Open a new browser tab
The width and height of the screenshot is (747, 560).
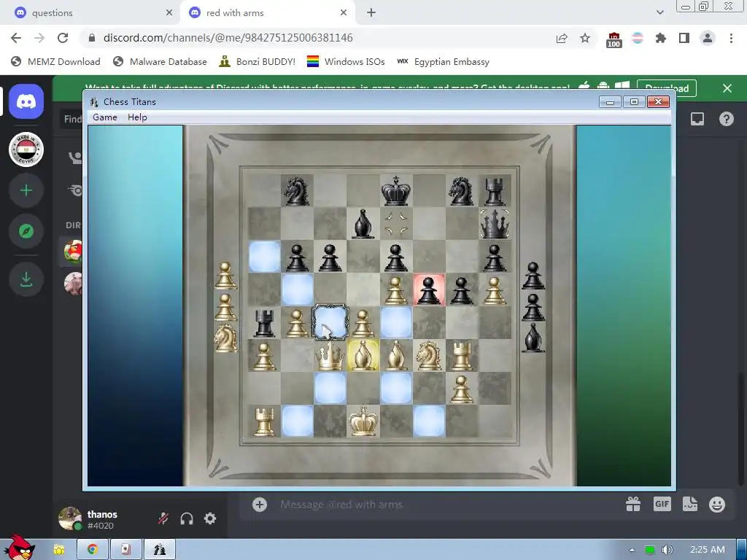371,13
